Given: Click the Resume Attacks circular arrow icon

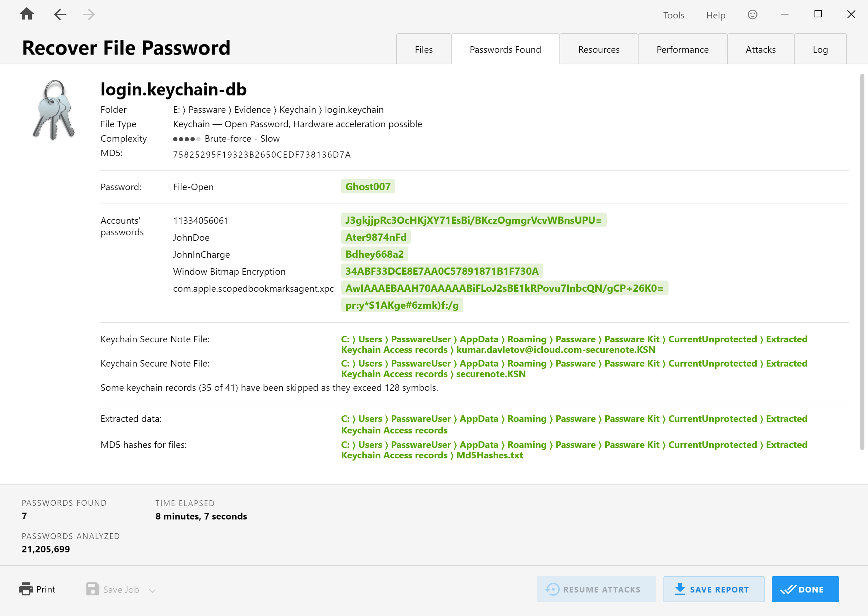Looking at the screenshot, I should tap(552, 589).
